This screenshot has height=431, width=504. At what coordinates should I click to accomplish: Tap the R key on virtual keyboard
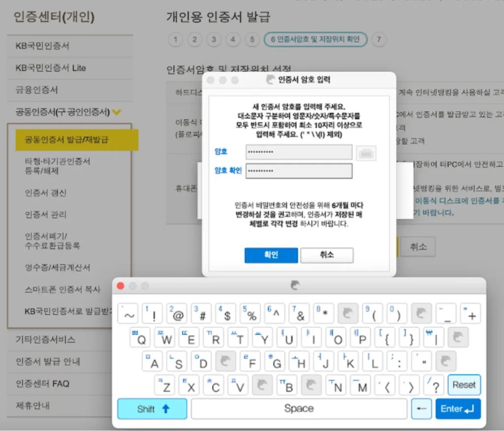[x=214, y=338]
